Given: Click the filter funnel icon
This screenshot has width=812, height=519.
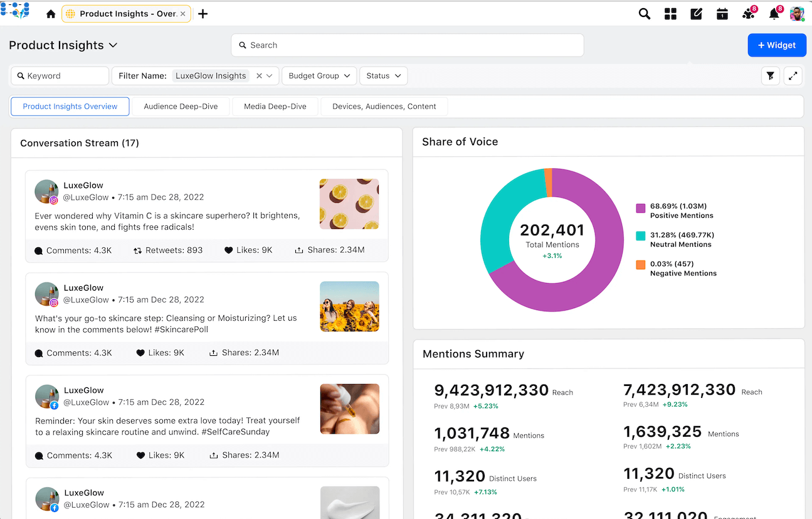Looking at the screenshot, I should (771, 76).
